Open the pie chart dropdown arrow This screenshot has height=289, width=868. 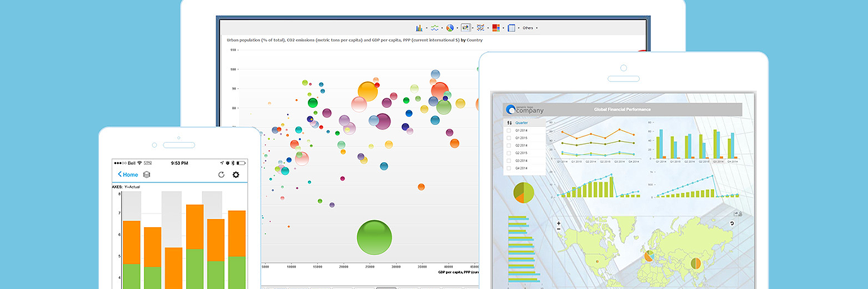(457, 28)
